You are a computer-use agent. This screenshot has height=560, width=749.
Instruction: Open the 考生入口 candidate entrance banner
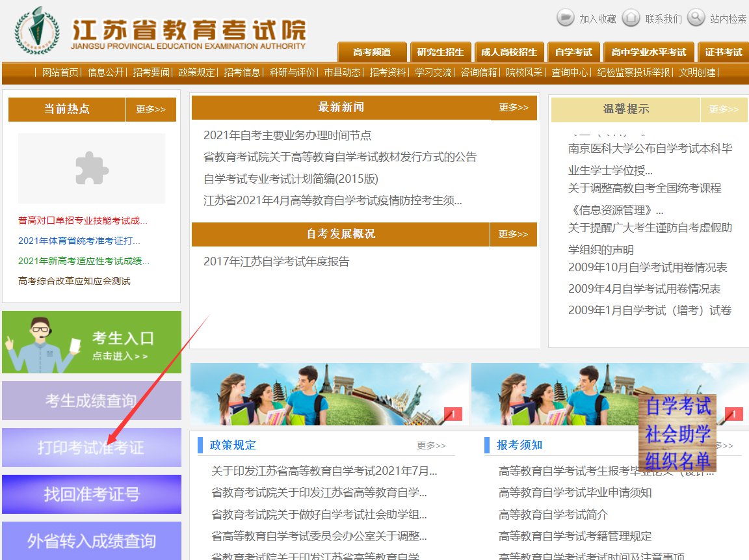pyautogui.click(x=92, y=342)
